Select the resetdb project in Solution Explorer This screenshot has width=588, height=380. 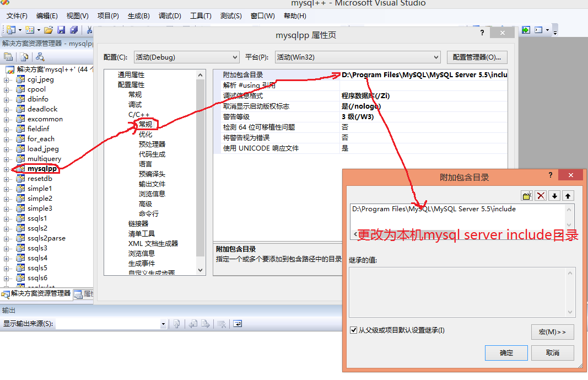[40, 179]
